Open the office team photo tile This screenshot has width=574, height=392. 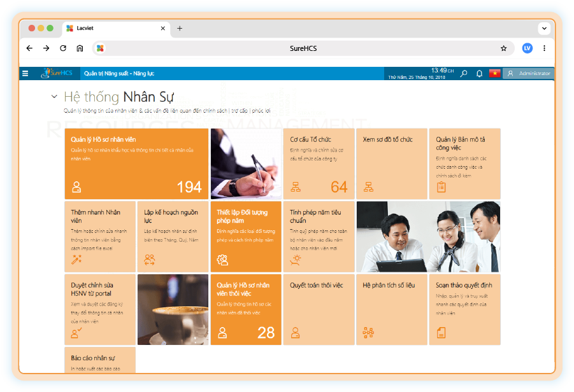(428, 237)
